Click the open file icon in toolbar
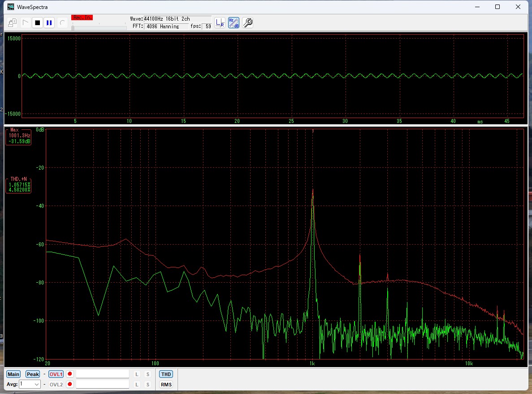This screenshot has width=532, height=394. [x=13, y=22]
